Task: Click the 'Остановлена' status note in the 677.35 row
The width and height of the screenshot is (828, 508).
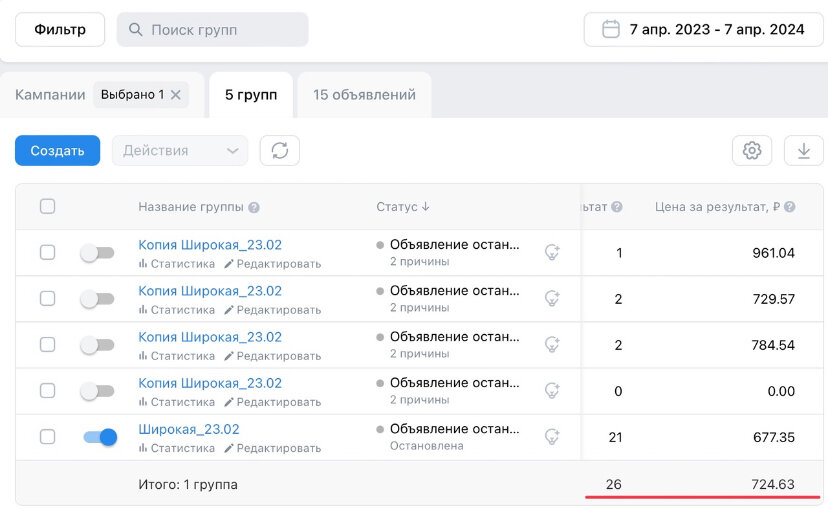Action: (427, 446)
